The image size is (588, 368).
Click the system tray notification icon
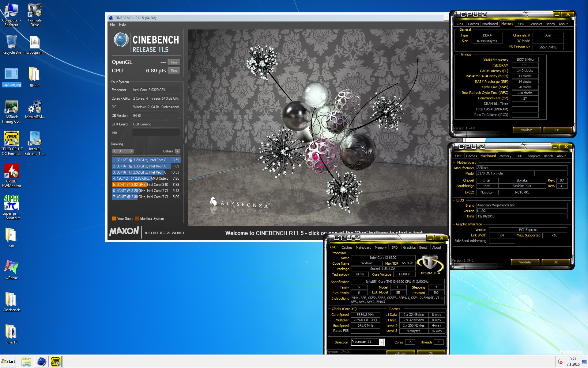coord(560,362)
